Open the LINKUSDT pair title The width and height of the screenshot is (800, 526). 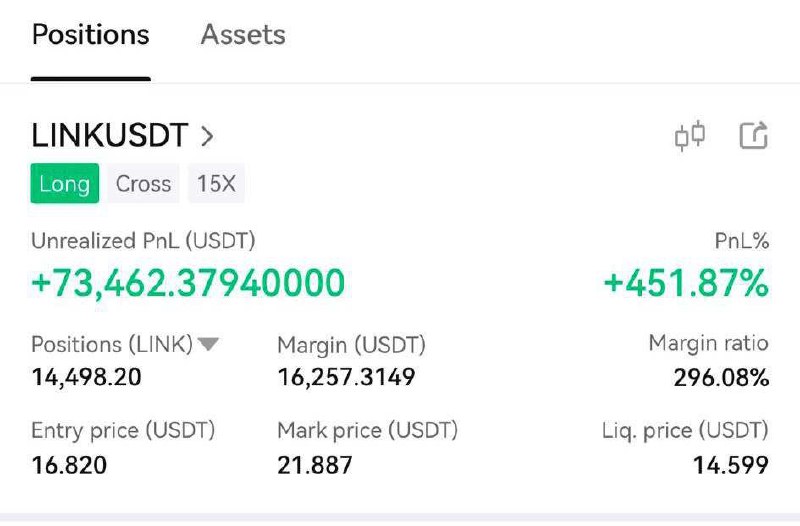[110, 136]
